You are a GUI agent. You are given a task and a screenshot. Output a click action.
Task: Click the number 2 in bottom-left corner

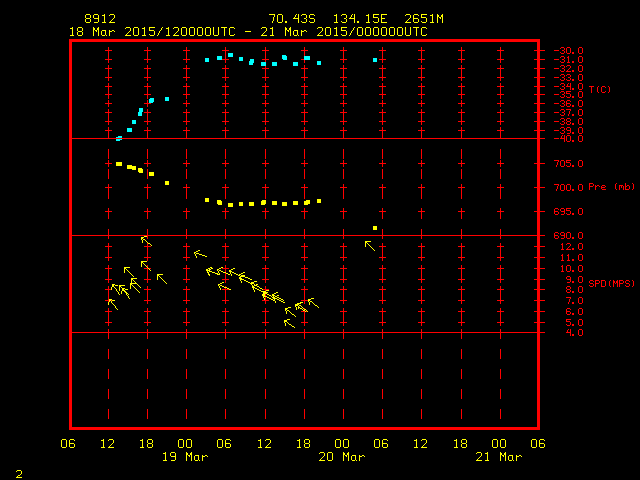point(19,474)
